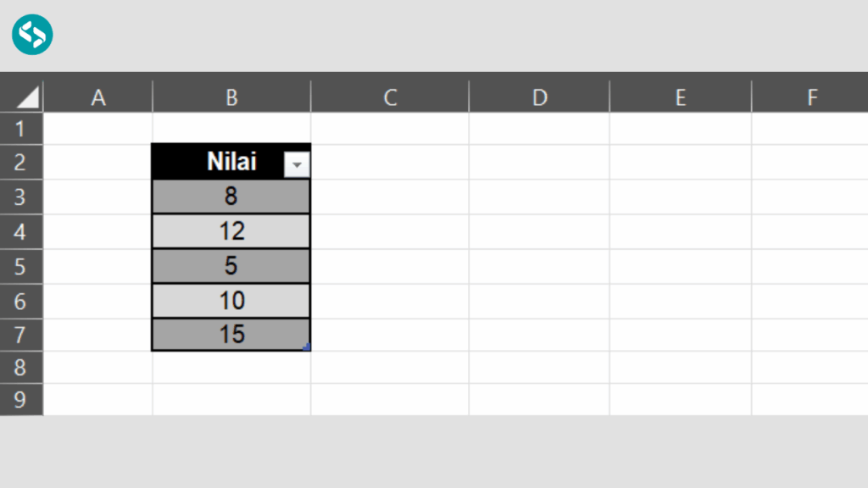Select the cell containing value 10
The height and width of the screenshot is (488, 868).
click(230, 300)
